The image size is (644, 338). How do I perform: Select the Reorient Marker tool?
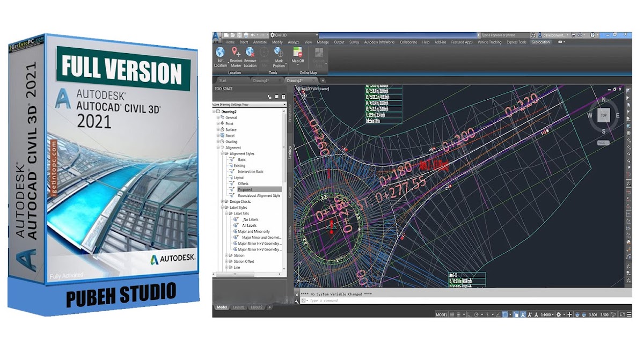[x=236, y=52]
